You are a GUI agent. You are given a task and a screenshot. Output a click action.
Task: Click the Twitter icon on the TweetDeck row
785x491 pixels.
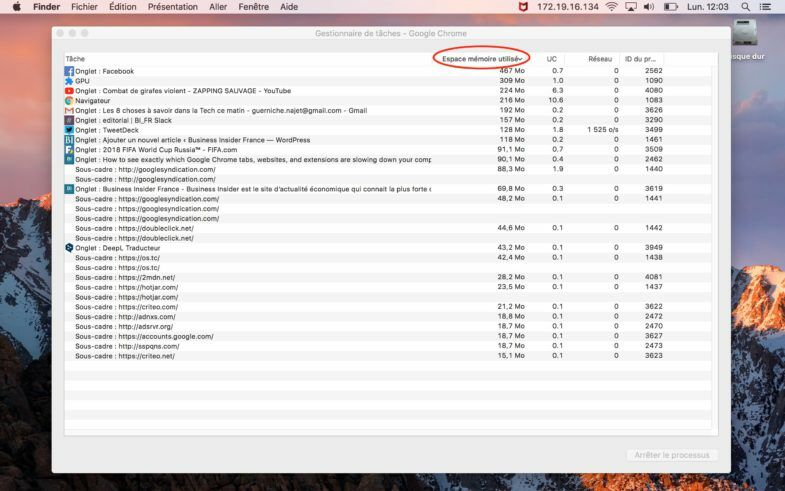(x=69, y=130)
